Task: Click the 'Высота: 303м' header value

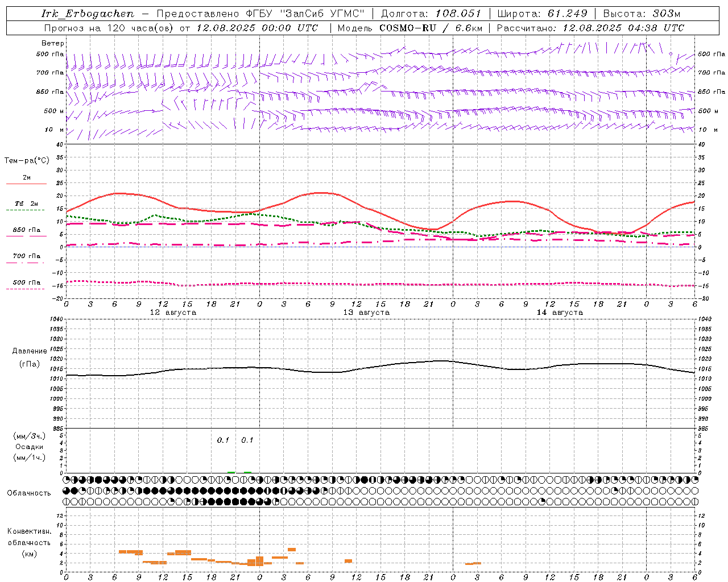Action: (x=642, y=14)
